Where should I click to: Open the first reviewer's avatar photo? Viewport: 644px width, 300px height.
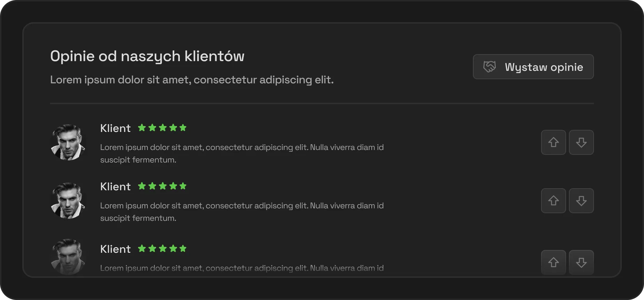(68, 142)
